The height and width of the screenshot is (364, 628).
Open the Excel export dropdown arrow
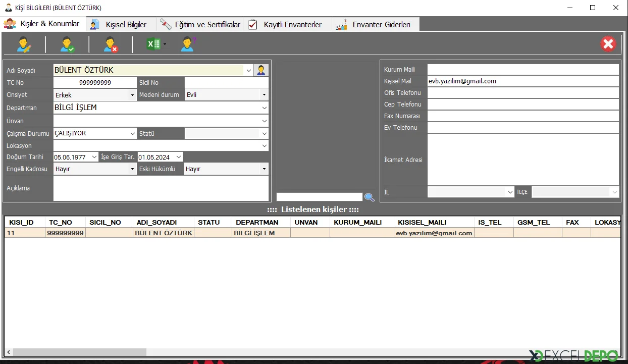click(x=165, y=45)
